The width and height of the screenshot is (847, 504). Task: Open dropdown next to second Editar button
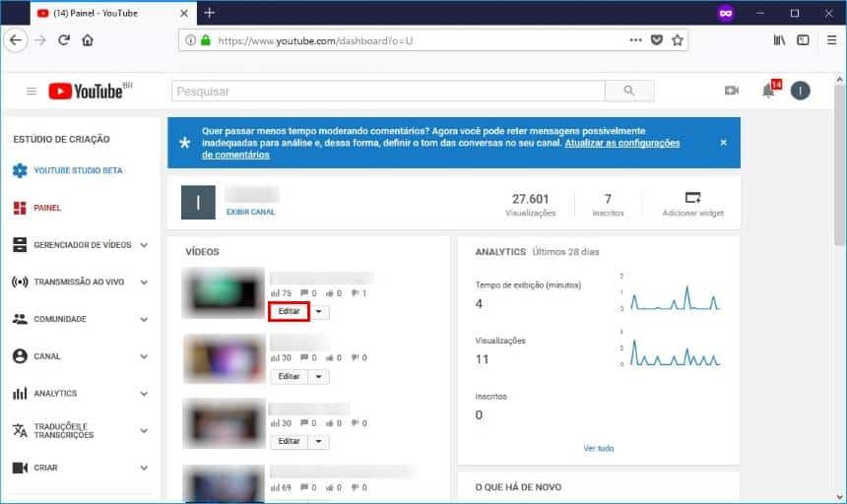pyautogui.click(x=319, y=377)
